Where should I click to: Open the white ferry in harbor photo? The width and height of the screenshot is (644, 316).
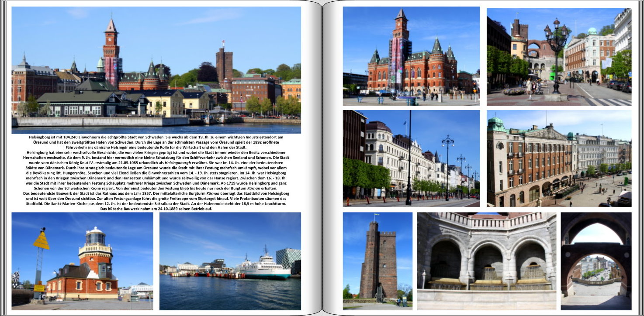230,261
